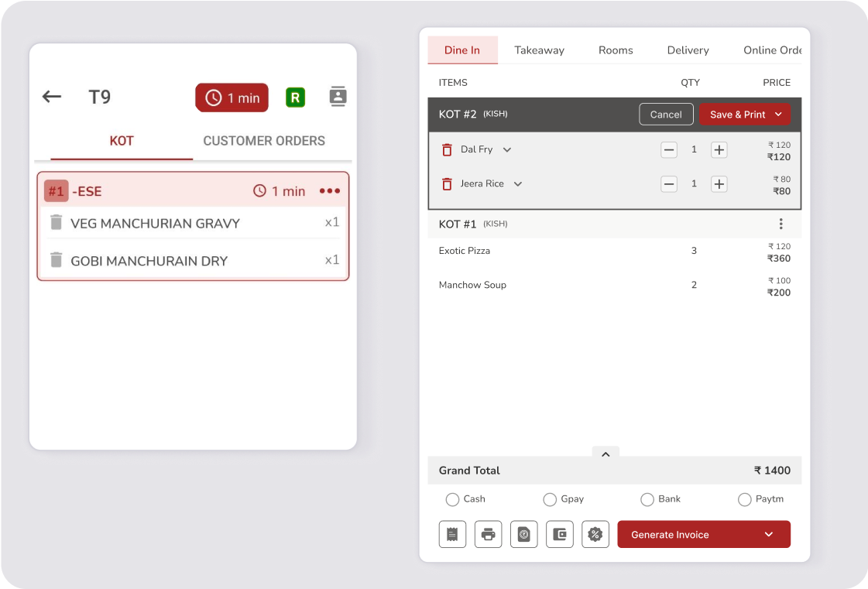This screenshot has height=589, width=868.
Task: Open the Save & Print dropdown arrow
Action: [x=778, y=115]
